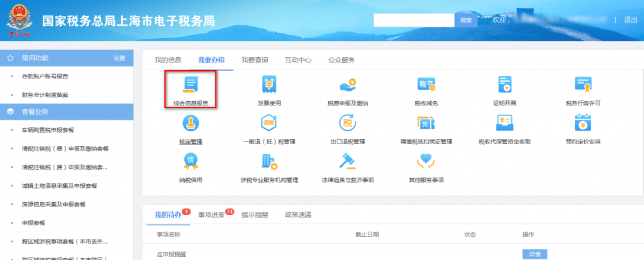
Task: Open 存款账户账号报告 in sidebar
Action: pos(45,77)
